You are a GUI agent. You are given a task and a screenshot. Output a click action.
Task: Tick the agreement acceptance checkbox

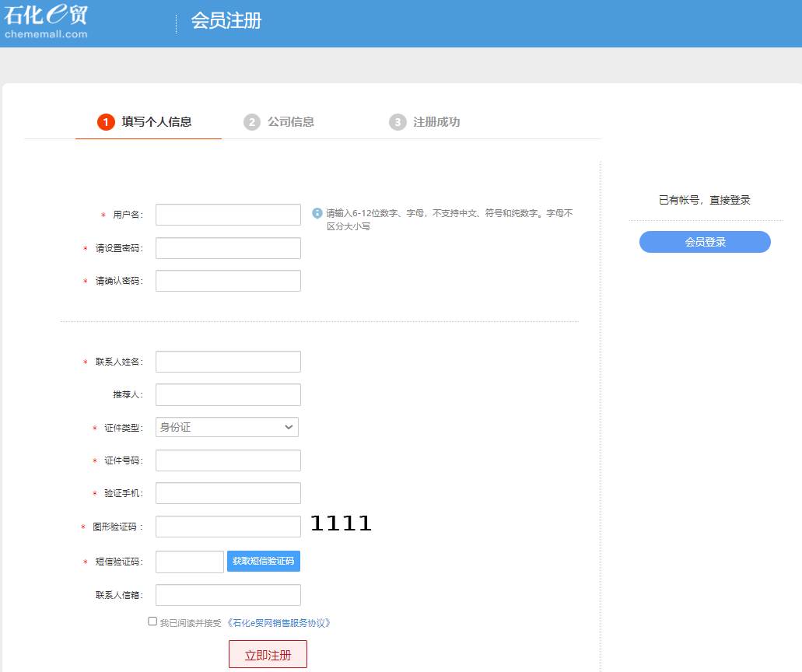click(x=152, y=621)
